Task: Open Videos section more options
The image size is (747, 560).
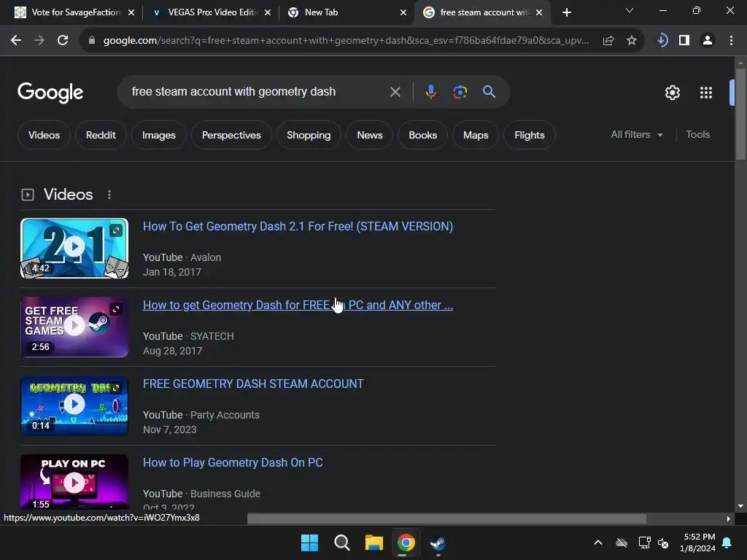Action: click(x=109, y=195)
